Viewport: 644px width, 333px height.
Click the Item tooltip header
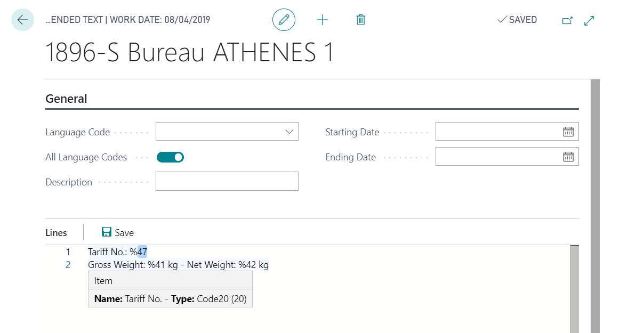coord(170,280)
